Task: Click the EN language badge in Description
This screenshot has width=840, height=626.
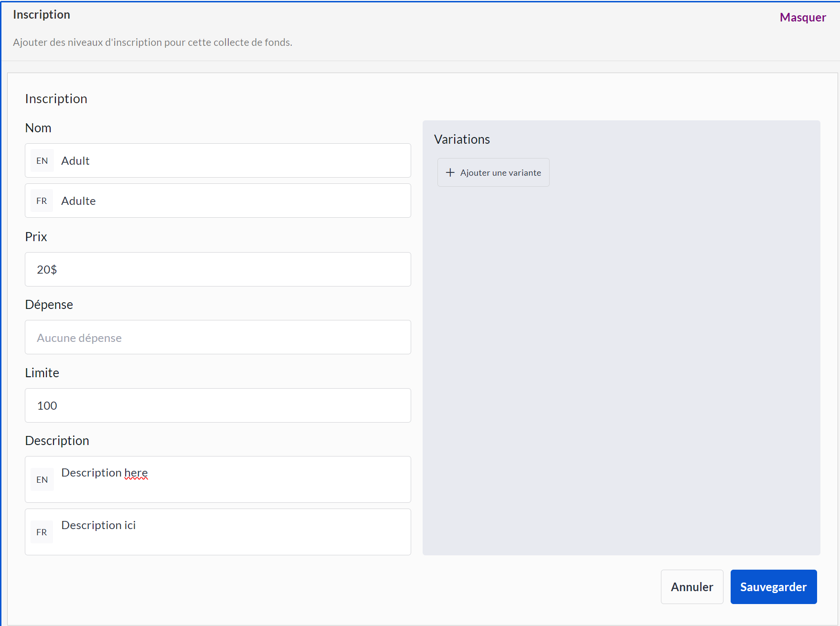Action: 42,479
